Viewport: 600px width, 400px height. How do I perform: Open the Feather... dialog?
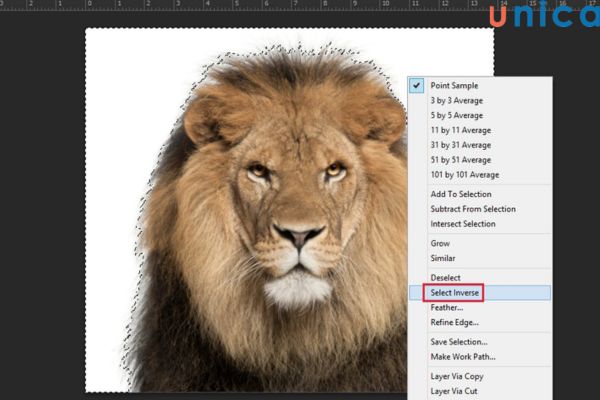(446, 308)
